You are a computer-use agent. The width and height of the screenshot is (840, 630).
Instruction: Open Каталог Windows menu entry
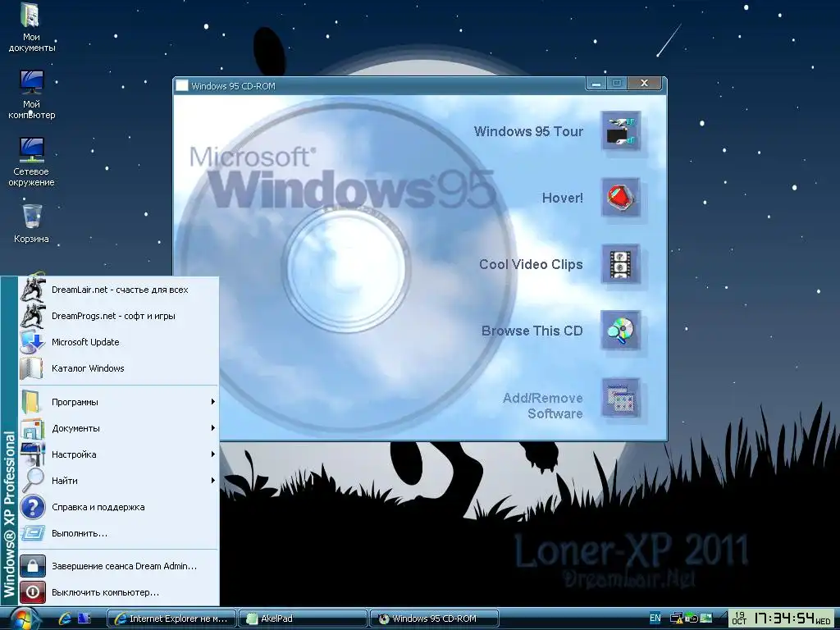(x=119, y=368)
